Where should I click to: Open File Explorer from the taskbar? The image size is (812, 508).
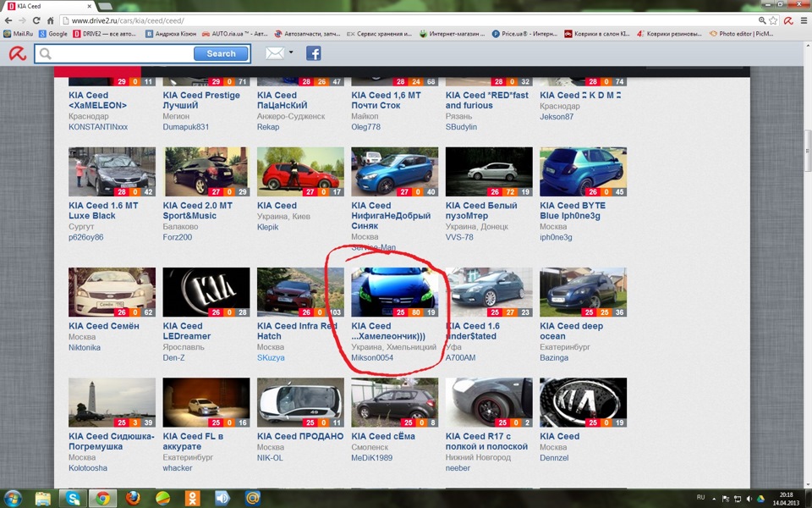tap(42, 498)
